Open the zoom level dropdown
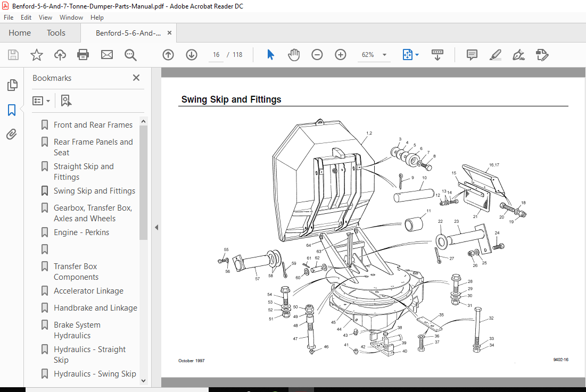Viewport: 586px width, 392px height. pos(384,55)
